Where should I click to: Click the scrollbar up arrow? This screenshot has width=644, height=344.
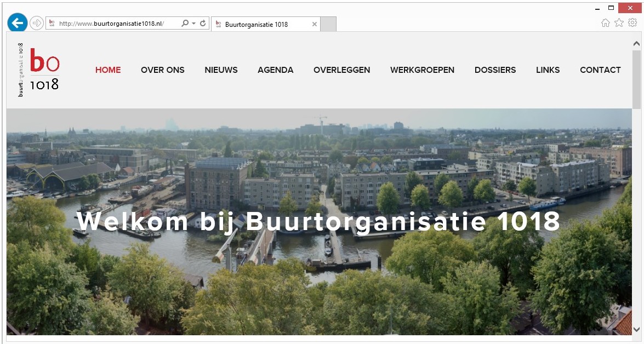pyautogui.click(x=637, y=43)
